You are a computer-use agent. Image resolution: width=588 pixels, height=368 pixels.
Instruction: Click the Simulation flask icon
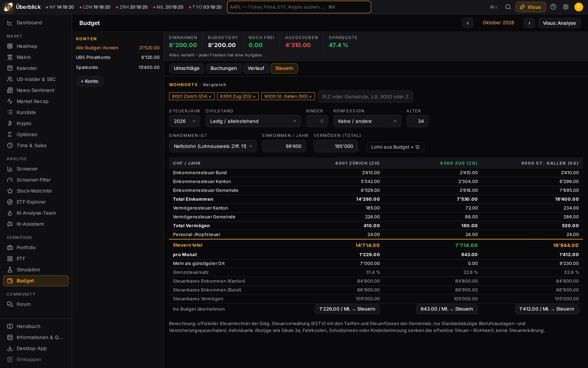pos(10,270)
